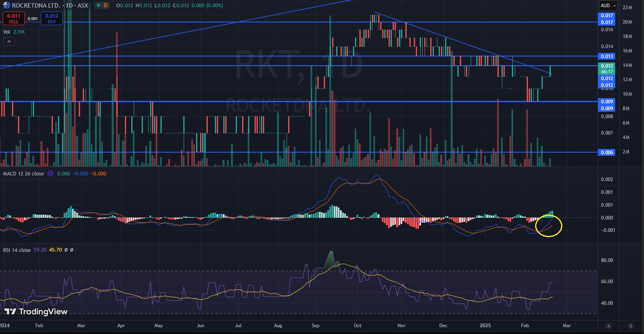Click the 0.001 spread value
644x334 pixels.
pyautogui.click(x=33, y=18)
